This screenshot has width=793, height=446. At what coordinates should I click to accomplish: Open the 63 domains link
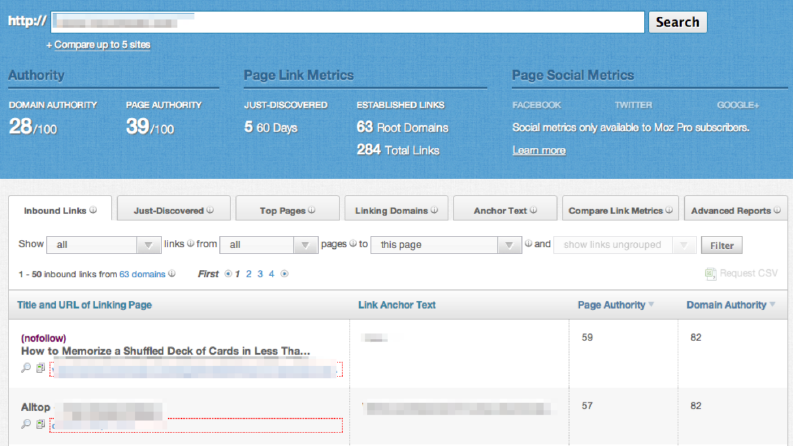[x=142, y=274]
